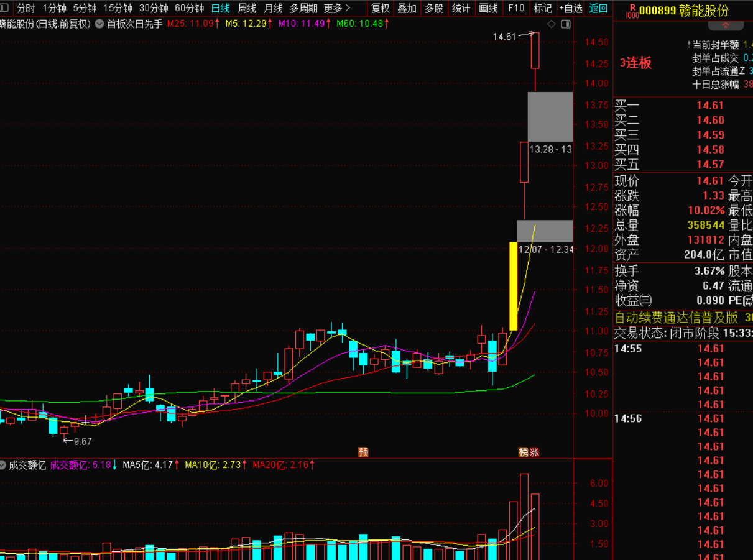Image resolution: width=753 pixels, height=560 pixels.
Task: Click the yellow highlighted candlestick on chart
Action: [x=513, y=286]
